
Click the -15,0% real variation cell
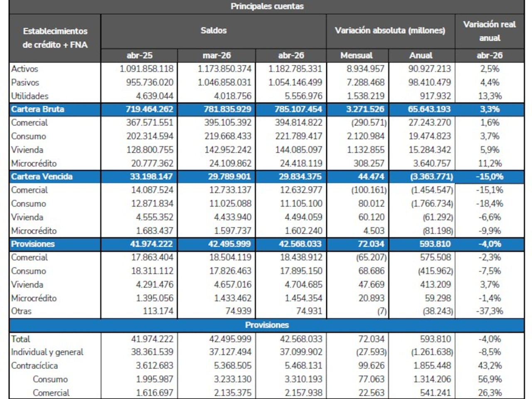click(x=490, y=177)
